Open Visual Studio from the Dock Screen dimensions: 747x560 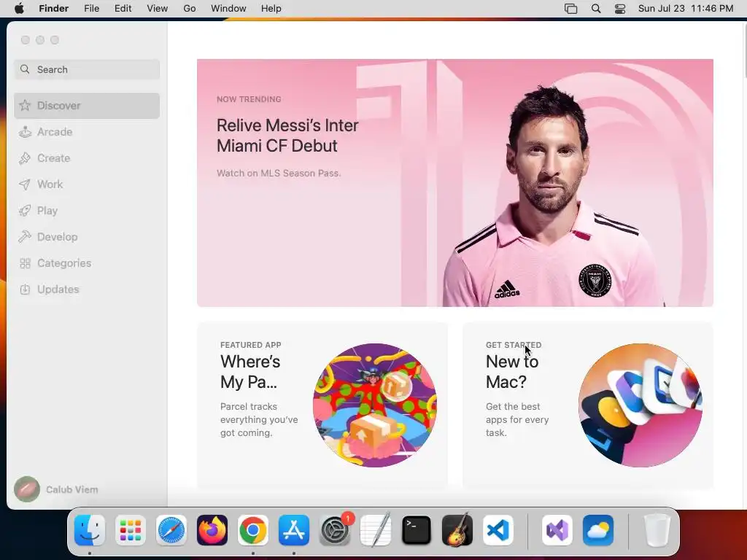(557, 530)
